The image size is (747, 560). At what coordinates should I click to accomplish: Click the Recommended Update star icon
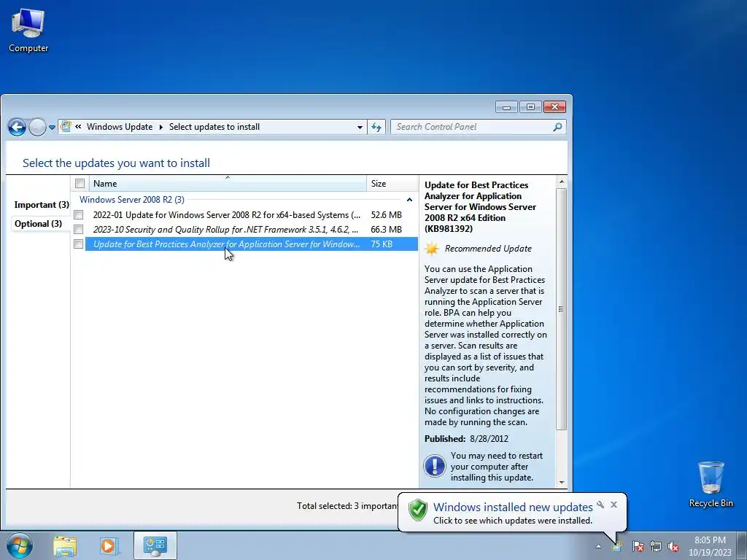pos(432,249)
